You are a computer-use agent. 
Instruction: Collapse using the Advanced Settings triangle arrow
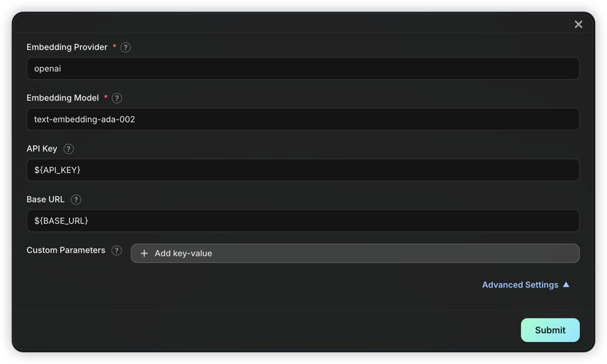click(566, 285)
